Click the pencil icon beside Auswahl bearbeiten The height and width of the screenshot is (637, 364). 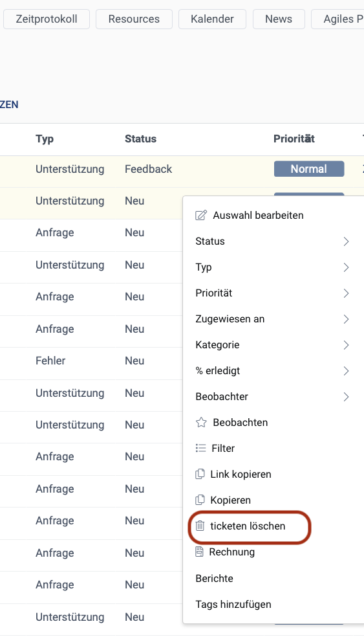(201, 216)
